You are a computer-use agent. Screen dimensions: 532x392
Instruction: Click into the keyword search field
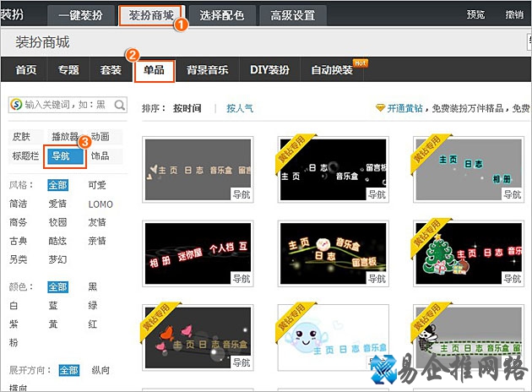[x=68, y=105]
